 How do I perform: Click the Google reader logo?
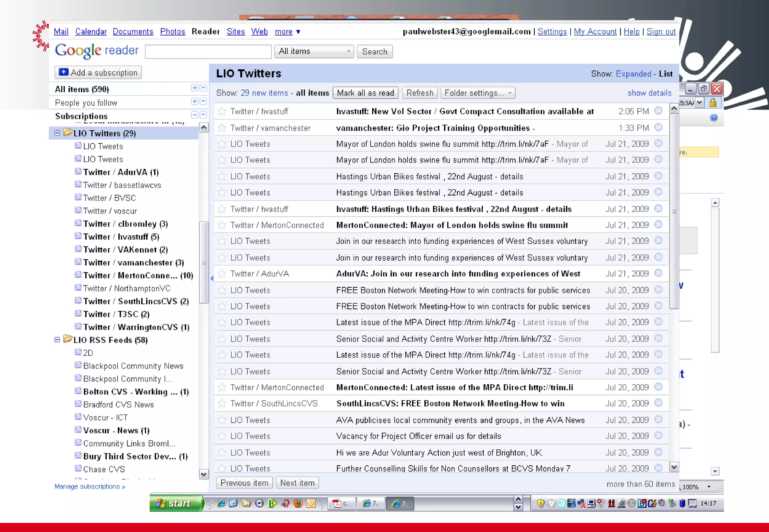pyautogui.click(x=97, y=51)
